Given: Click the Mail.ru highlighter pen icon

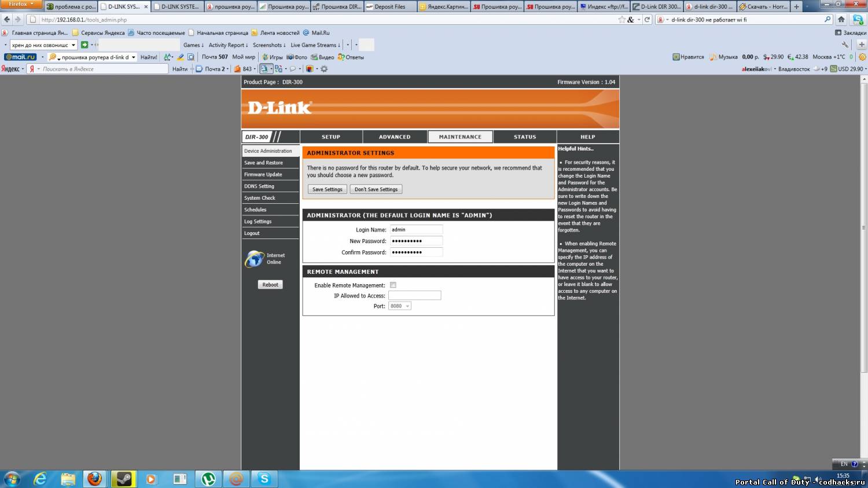Looking at the screenshot, I should pyautogui.click(x=181, y=57).
